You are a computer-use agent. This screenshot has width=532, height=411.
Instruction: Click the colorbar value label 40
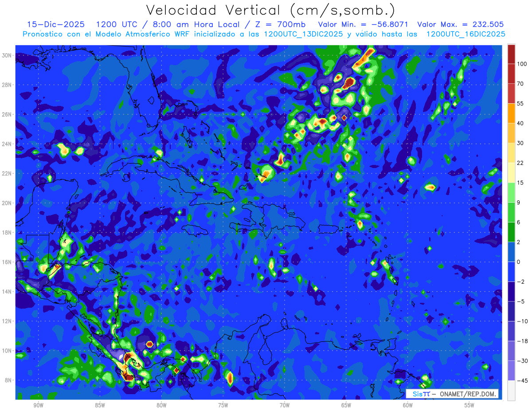click(520, 123)
